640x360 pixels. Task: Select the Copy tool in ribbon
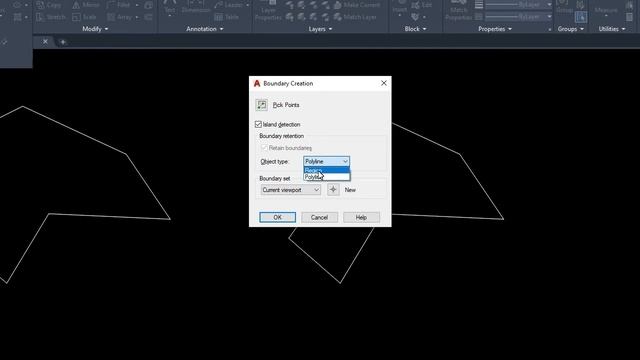49,5
